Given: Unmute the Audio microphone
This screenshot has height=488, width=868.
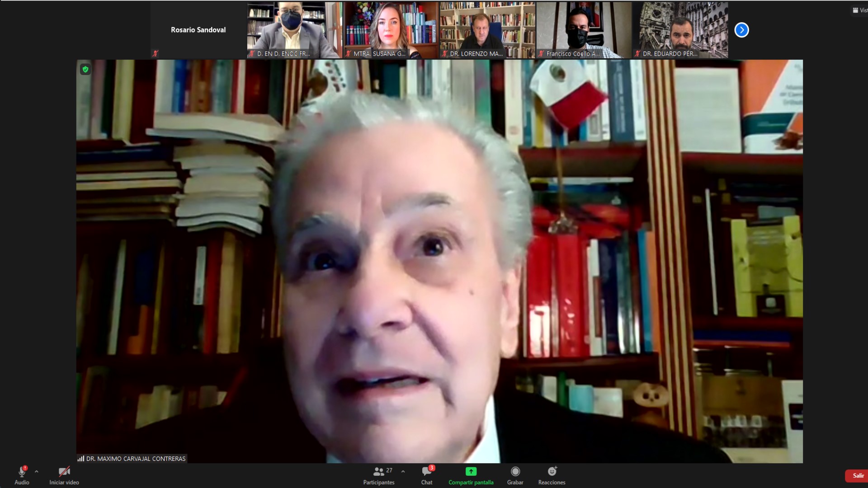Looking at the screenshot, I should (x=22, y=474).
